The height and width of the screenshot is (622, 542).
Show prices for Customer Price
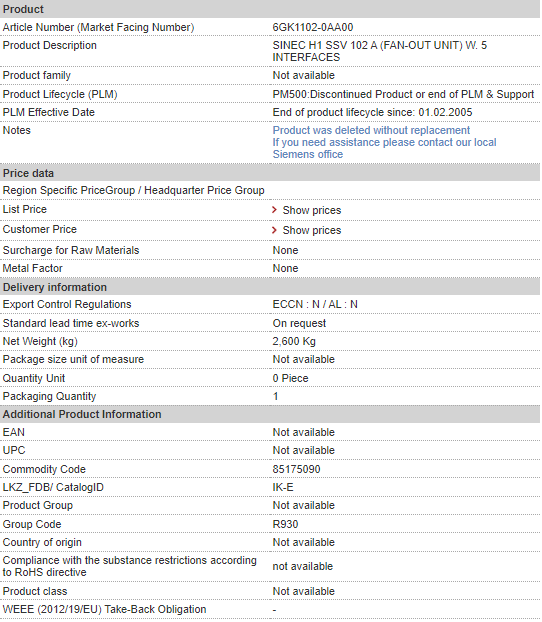click(311, 230)
